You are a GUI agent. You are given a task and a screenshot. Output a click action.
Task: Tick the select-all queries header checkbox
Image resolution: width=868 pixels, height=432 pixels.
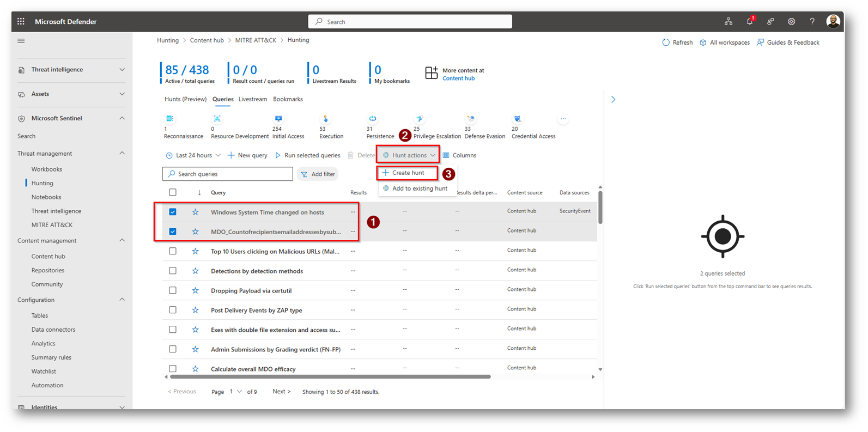pos(173,192)
